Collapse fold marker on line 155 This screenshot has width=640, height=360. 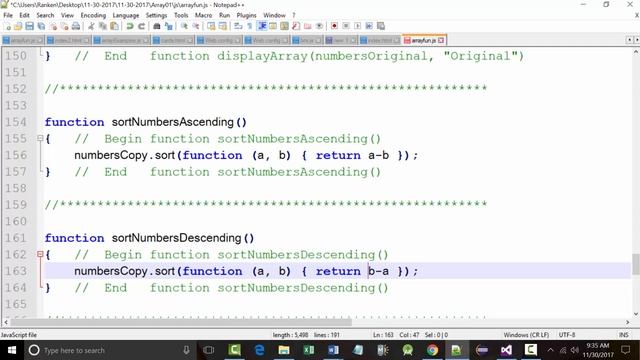(40, 138)
